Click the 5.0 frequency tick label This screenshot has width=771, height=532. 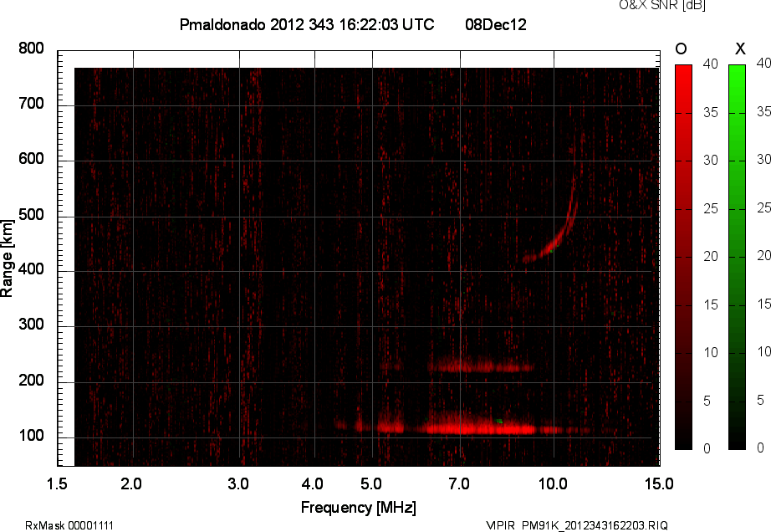coord(371,483)
